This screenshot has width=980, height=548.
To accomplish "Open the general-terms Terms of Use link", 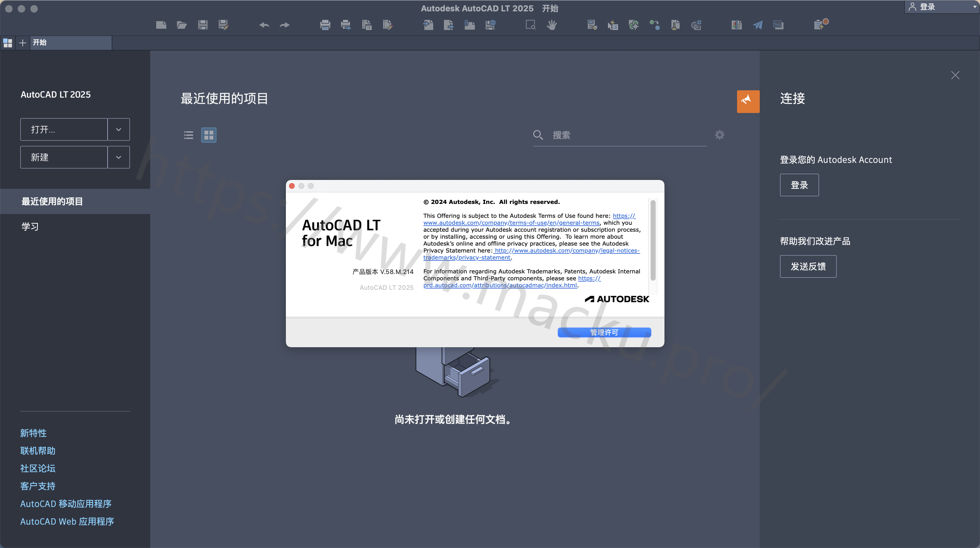I will (x=511, y=223).
